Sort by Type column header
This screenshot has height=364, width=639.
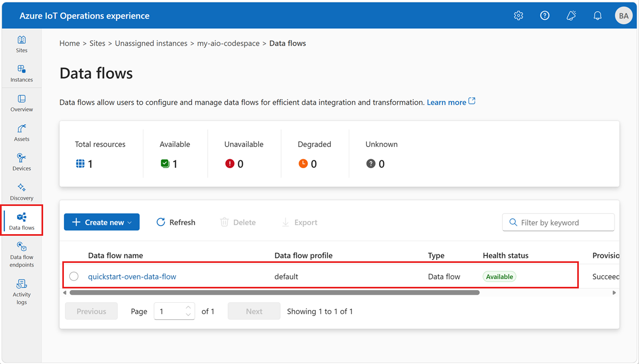436,255
